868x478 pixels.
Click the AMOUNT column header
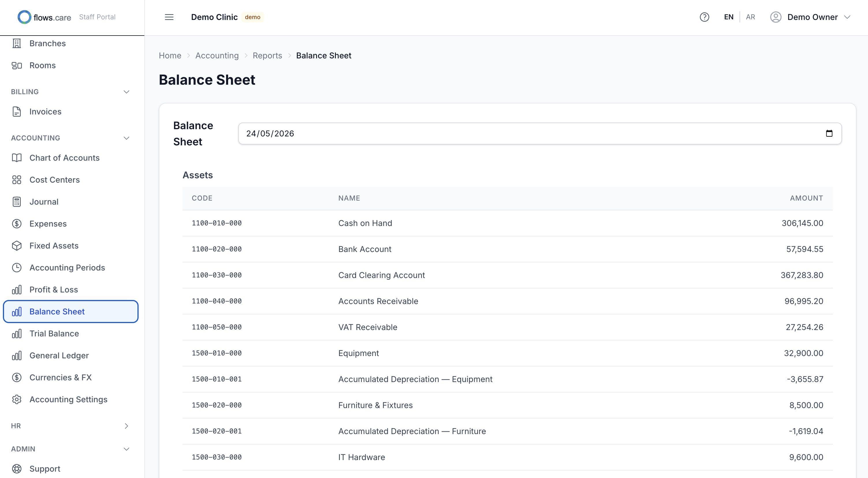[806, 198]
